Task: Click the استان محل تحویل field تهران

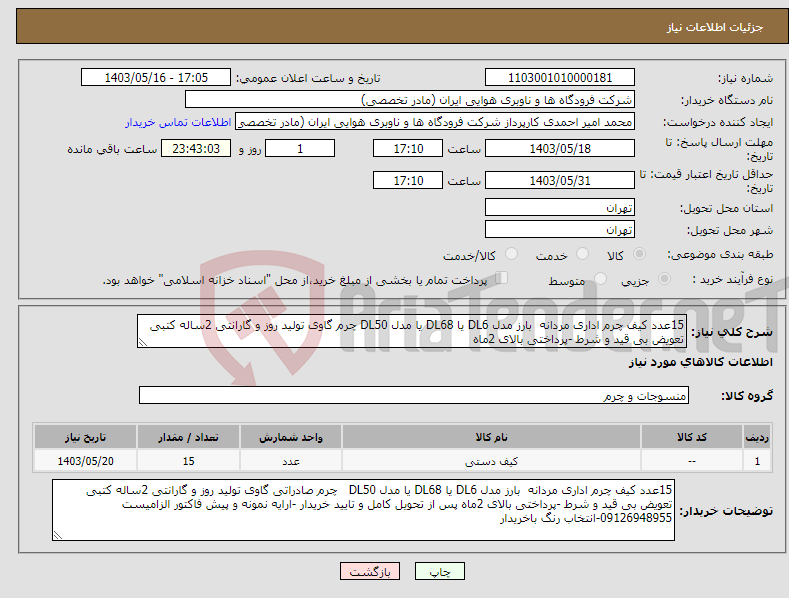Action: [x=560, y=207]
